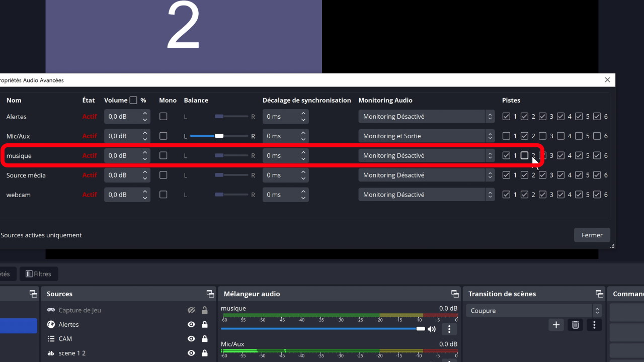Open musique options three-dot menu in mixer
644x362 pixels.
449,329
